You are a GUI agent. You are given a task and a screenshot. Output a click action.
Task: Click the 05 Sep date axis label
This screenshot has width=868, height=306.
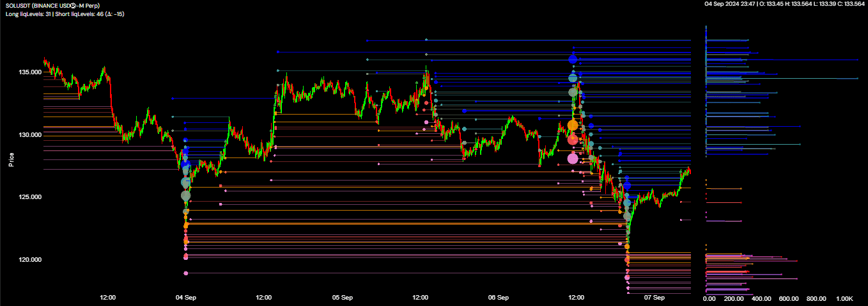click(343, 298)
